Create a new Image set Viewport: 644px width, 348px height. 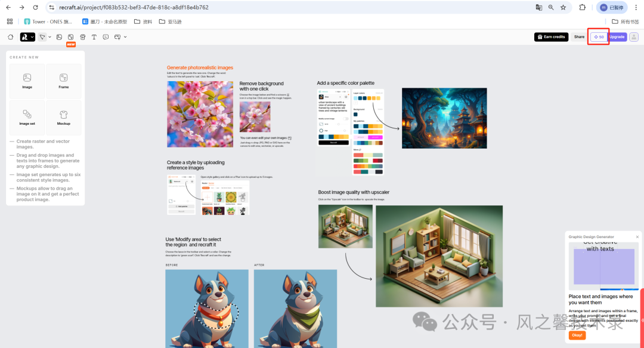[27, 117]
